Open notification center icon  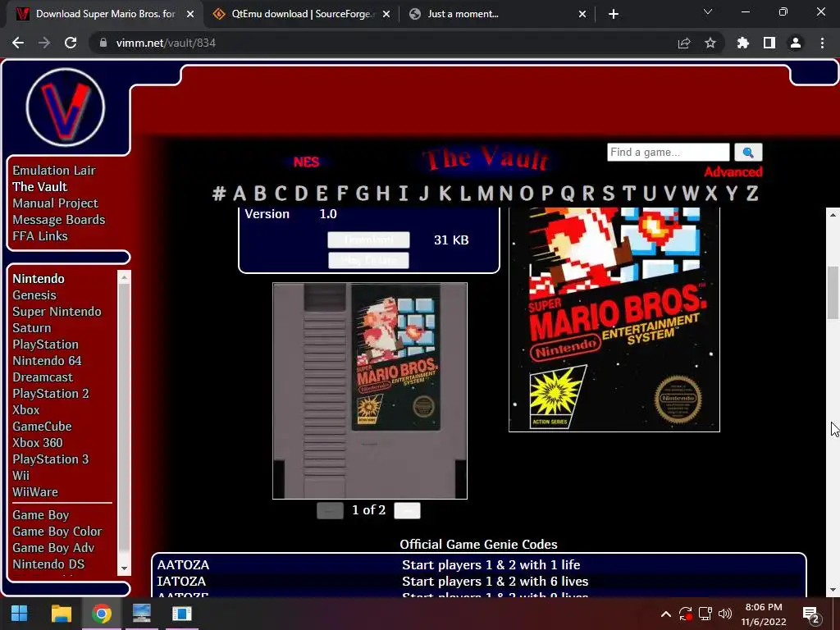tap(811, 614)
